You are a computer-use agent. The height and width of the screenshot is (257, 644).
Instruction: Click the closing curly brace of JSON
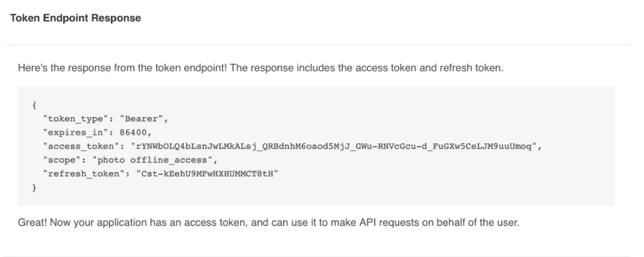click(34, 188)
